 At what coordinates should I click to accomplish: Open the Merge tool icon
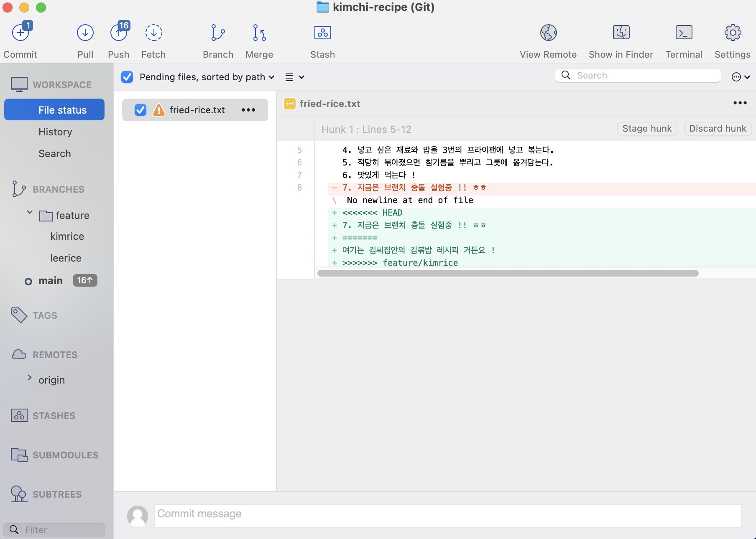point(259,33)
